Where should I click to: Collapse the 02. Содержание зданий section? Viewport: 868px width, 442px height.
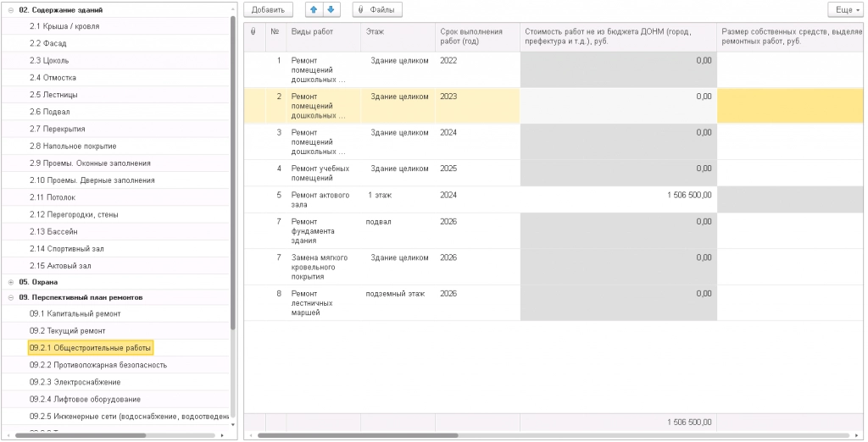11,9
